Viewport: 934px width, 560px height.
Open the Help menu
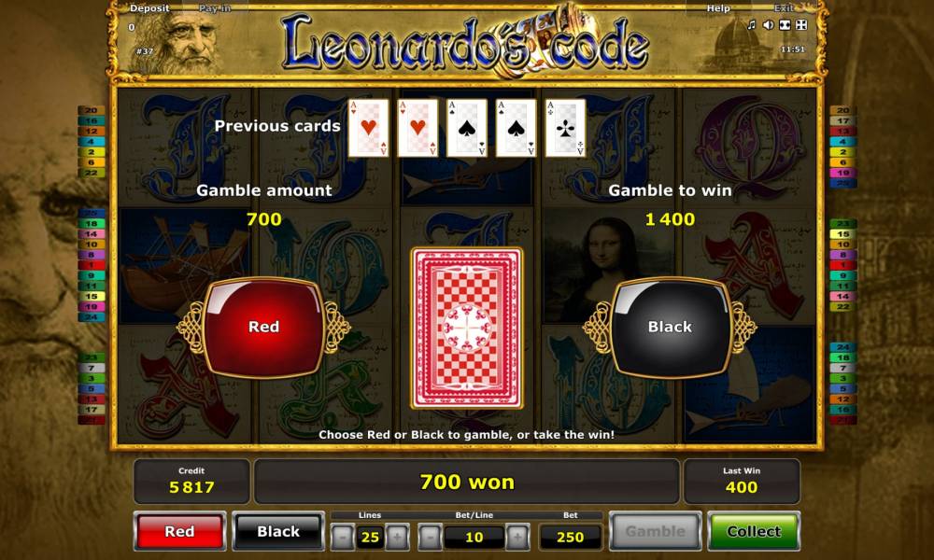click(718, 8)
